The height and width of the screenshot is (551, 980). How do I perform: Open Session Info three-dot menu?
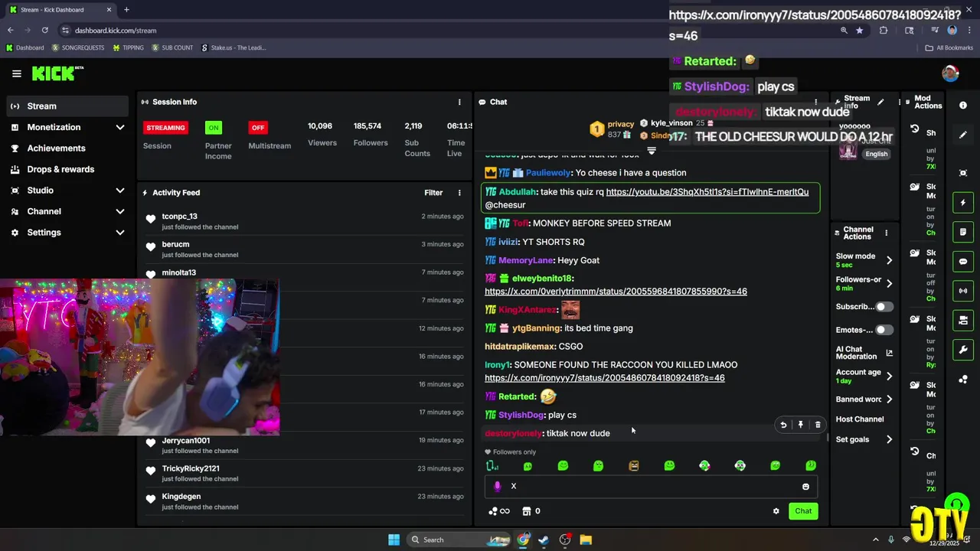(x=459, y=102)
